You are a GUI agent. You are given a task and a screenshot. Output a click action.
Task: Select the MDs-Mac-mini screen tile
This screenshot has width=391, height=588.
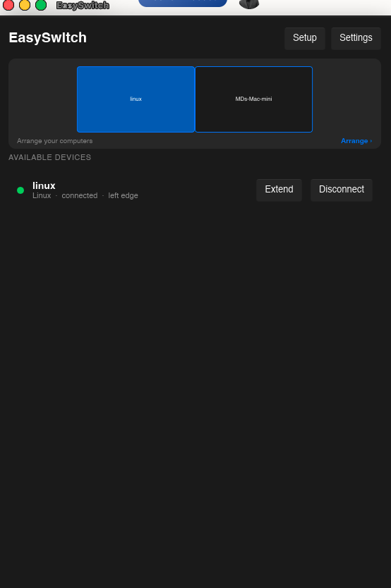(253, 99)
